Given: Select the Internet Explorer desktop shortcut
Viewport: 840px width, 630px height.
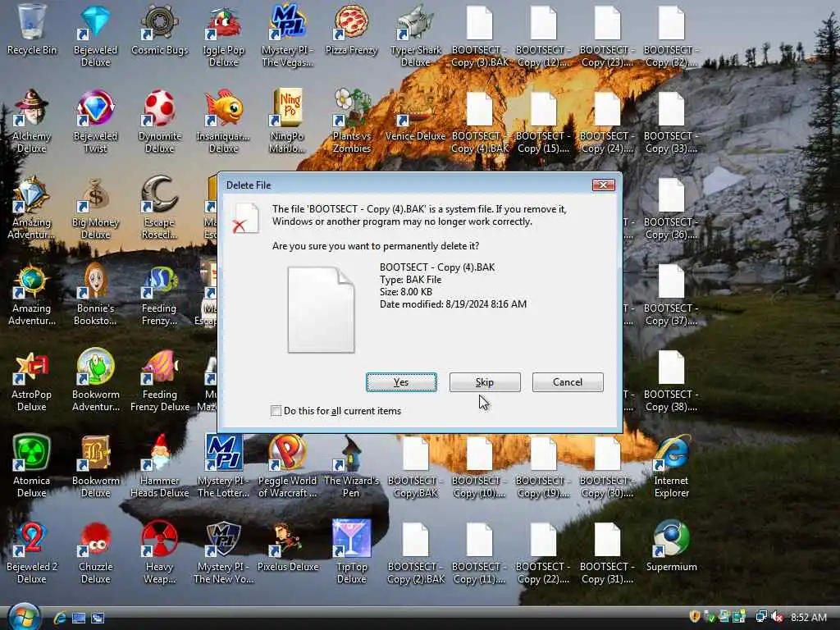Looking at the screenshot, I should point(671,466).
